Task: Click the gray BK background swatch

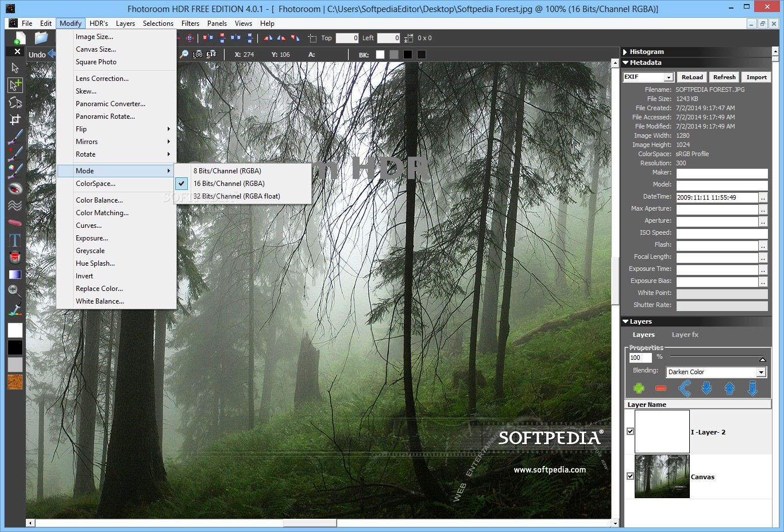Action: (393, 55)
